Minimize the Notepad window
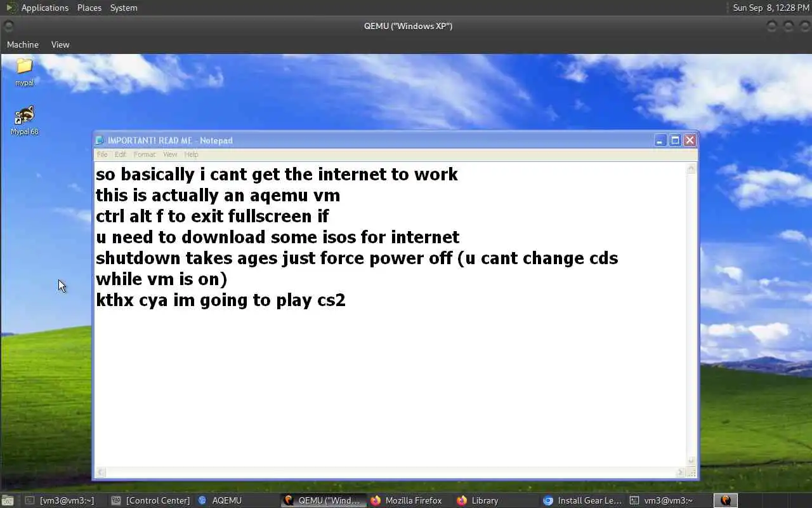The height and width of the screenshot is (508, 812). [660, 140]
